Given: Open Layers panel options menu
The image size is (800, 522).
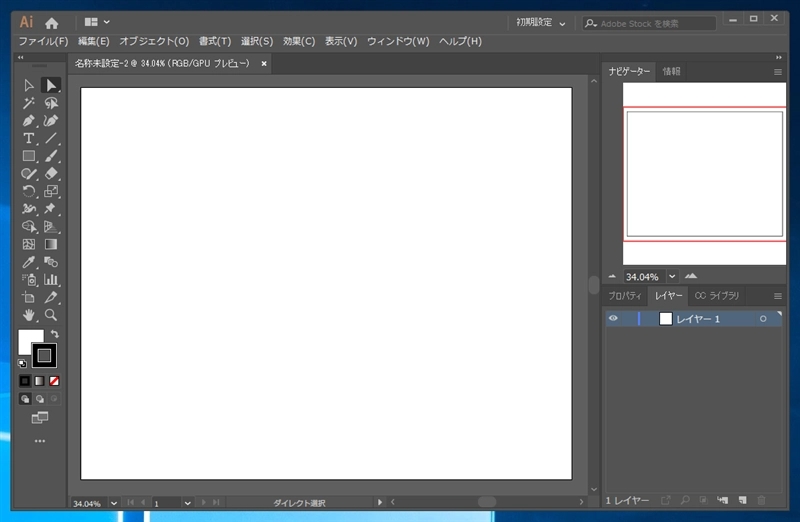Looking at the screenshot, I should [x=778, y=296].
